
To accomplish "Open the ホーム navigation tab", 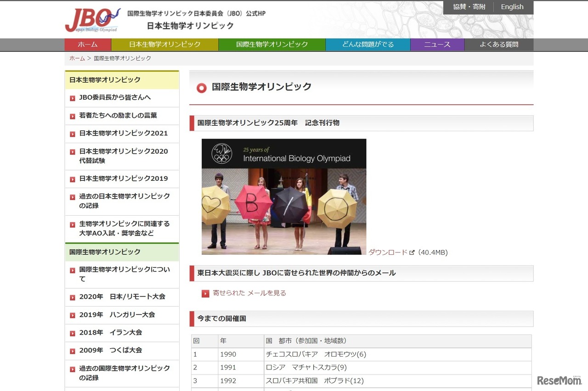I will pyautogui.click(x=88, y=45).
